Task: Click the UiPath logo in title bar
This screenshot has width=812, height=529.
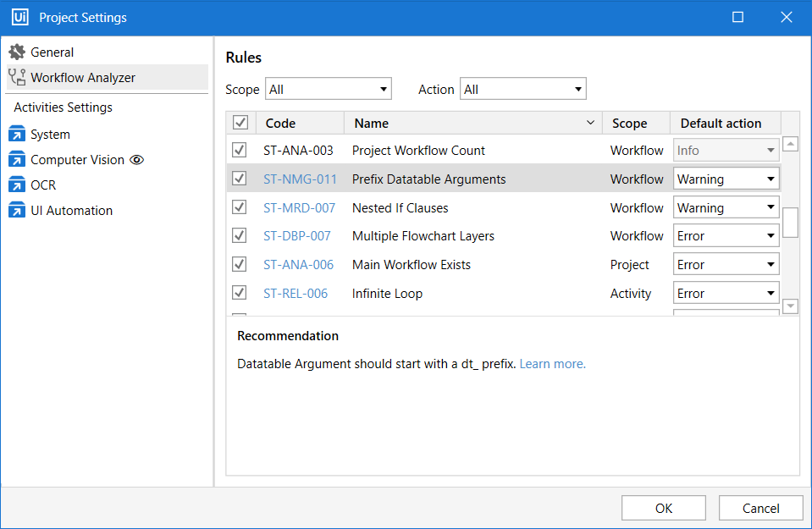Action: [x=20, y=18]
